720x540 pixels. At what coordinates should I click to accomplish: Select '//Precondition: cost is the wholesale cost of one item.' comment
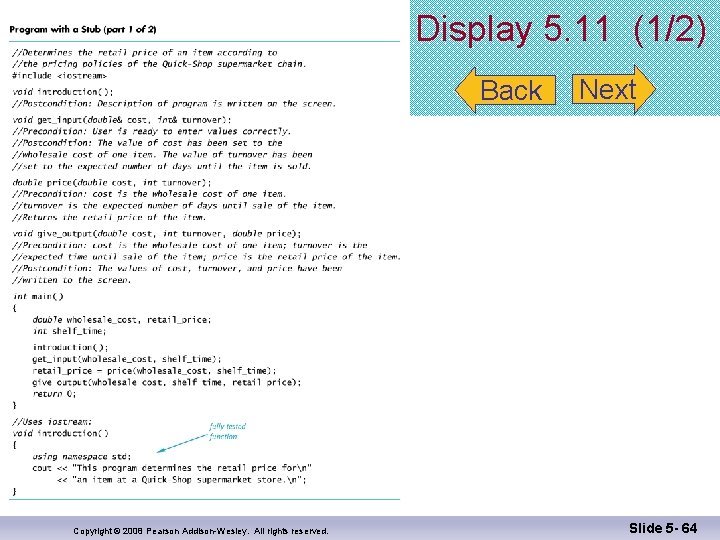click(x=149, y=194)
